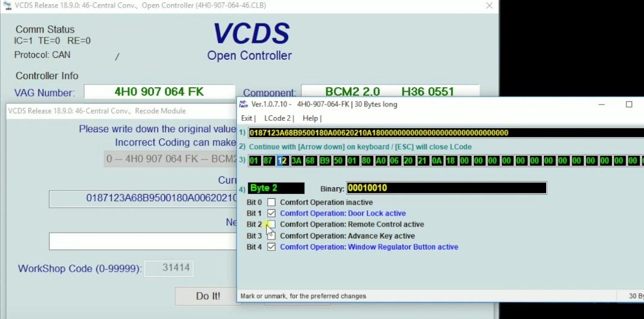The width and height of the screenshot is (644, 319).
Task: Select byte cell 87
Action: 268,161
